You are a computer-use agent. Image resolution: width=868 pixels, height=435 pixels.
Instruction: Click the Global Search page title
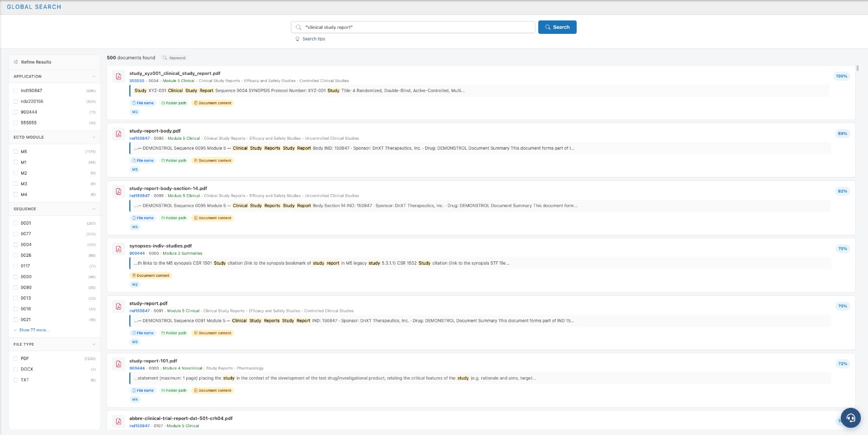click(34, 7)
